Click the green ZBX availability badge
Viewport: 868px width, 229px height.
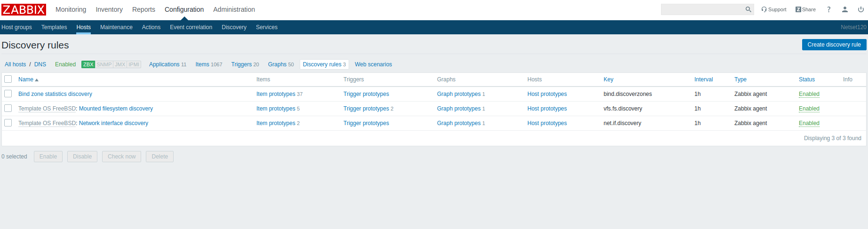coord(88,64)
